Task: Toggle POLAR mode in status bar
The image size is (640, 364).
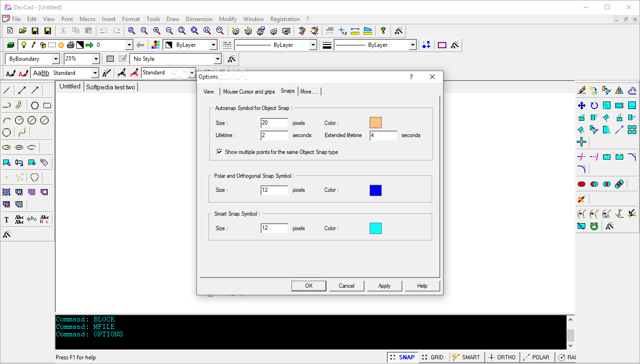Action: [537, 357]
